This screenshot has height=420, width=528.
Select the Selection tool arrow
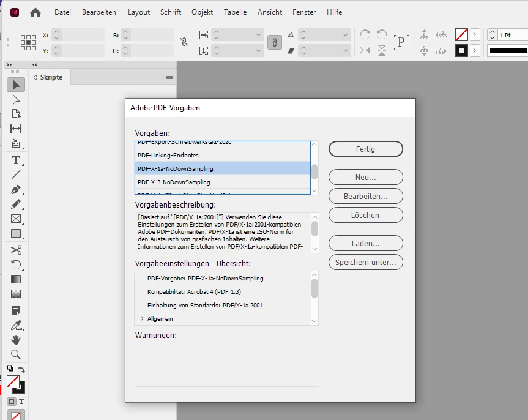16,84
